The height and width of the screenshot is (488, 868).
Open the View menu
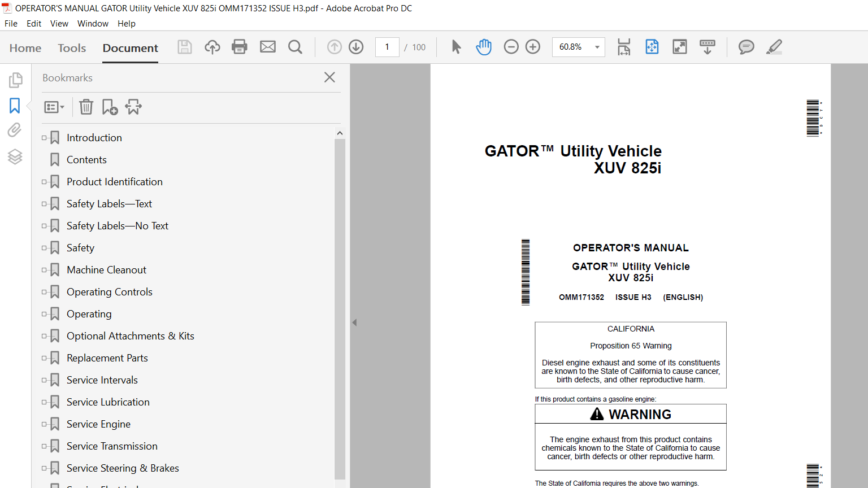[59, 23]
